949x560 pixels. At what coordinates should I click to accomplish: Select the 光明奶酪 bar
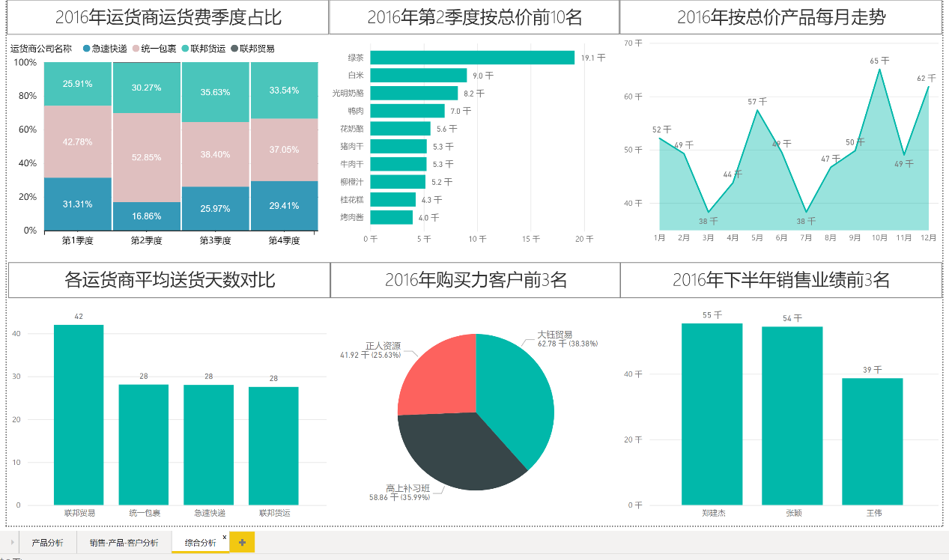click(x=413, y=93)
